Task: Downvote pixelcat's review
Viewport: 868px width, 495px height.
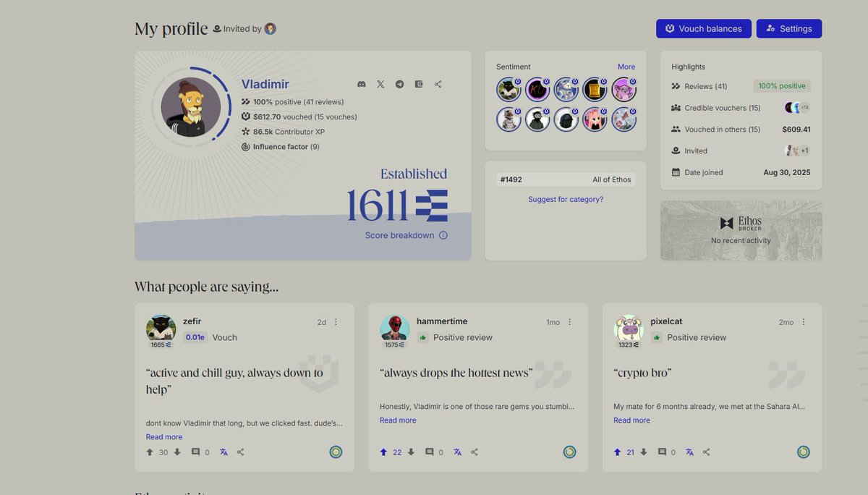Action: click(x=644, y=452)
